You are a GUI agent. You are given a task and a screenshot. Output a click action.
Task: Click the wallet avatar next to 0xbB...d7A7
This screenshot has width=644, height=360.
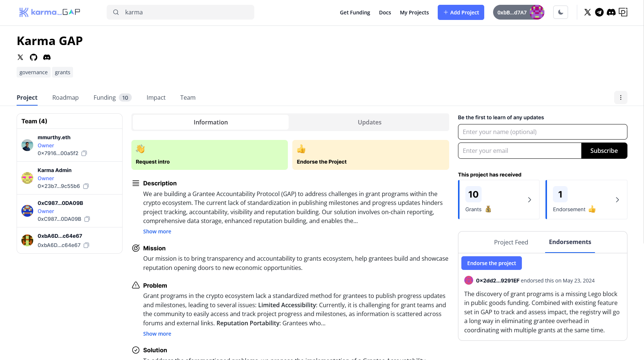click(537, 12)
